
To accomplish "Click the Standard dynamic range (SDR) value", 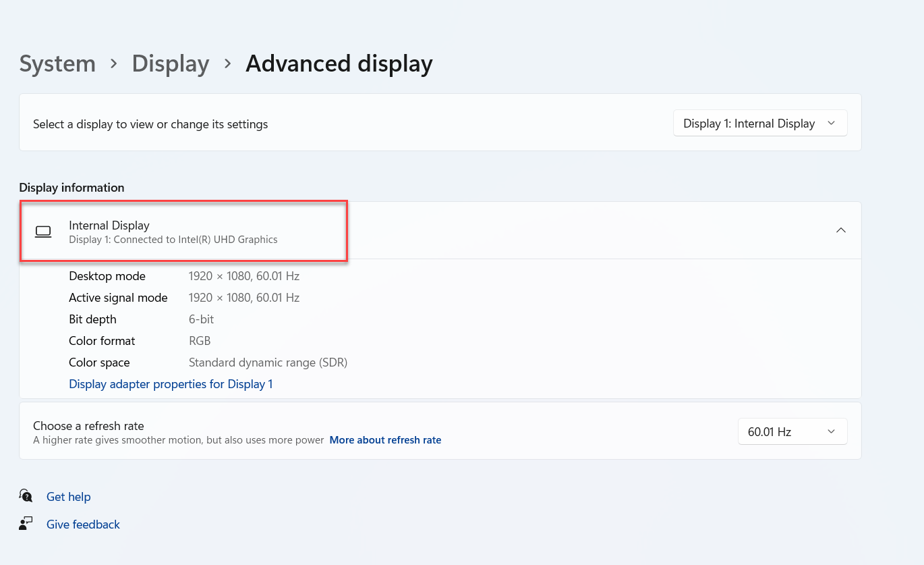I will [x=268, y=362].
